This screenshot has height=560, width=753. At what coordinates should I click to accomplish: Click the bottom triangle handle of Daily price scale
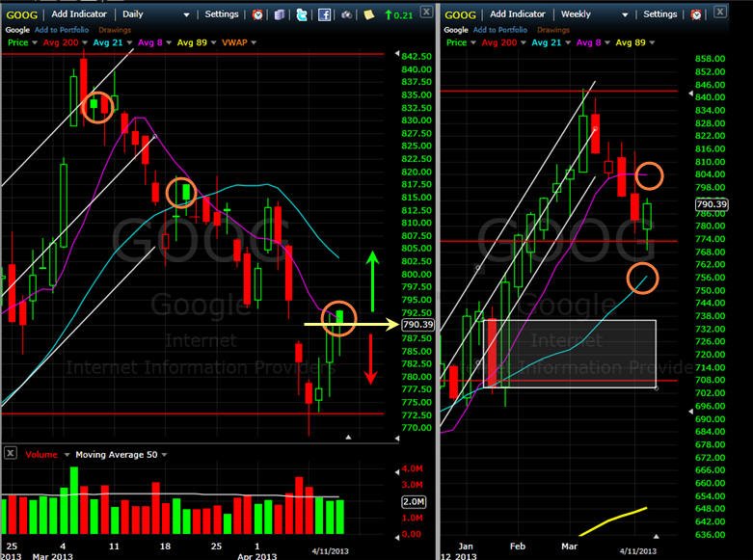(397, 439)
